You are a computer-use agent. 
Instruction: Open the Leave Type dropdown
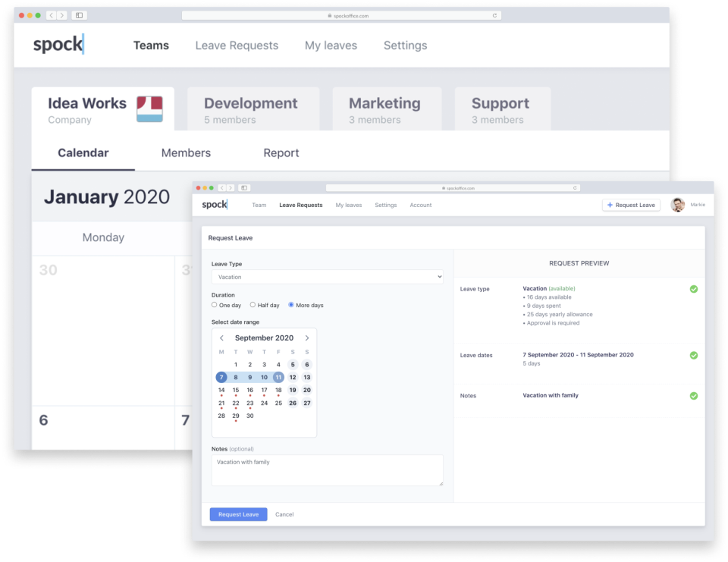tap(328, 277)
